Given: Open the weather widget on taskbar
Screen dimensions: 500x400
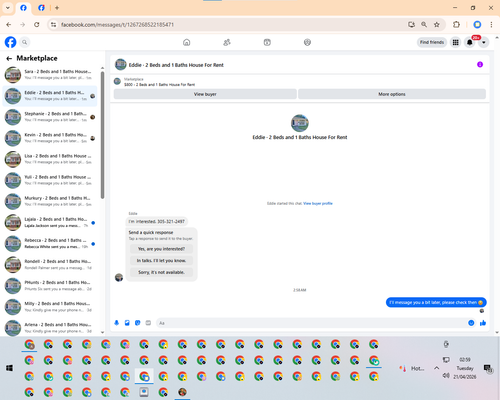Looking at the screenshot, I should tap(412, 368).
